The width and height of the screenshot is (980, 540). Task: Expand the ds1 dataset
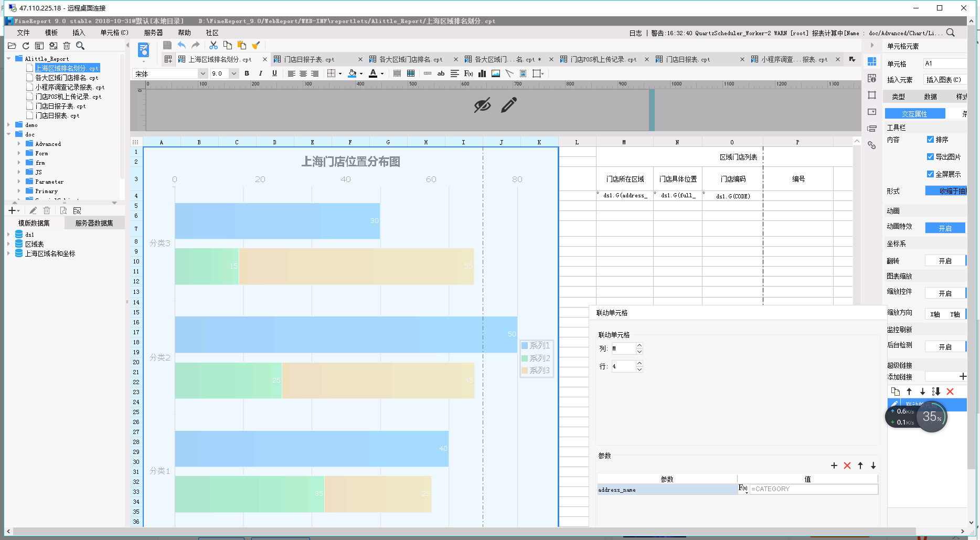click(x=8, y=235)
